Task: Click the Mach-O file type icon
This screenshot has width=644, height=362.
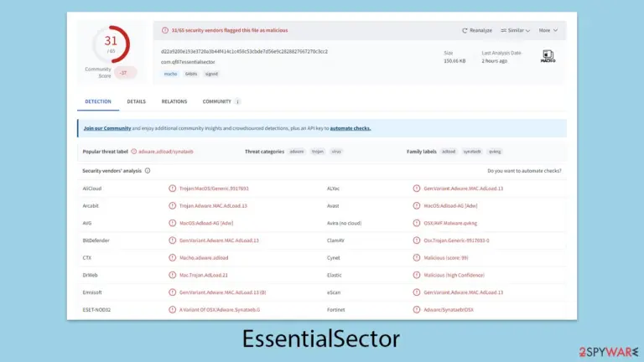Action: click(548, 56)
